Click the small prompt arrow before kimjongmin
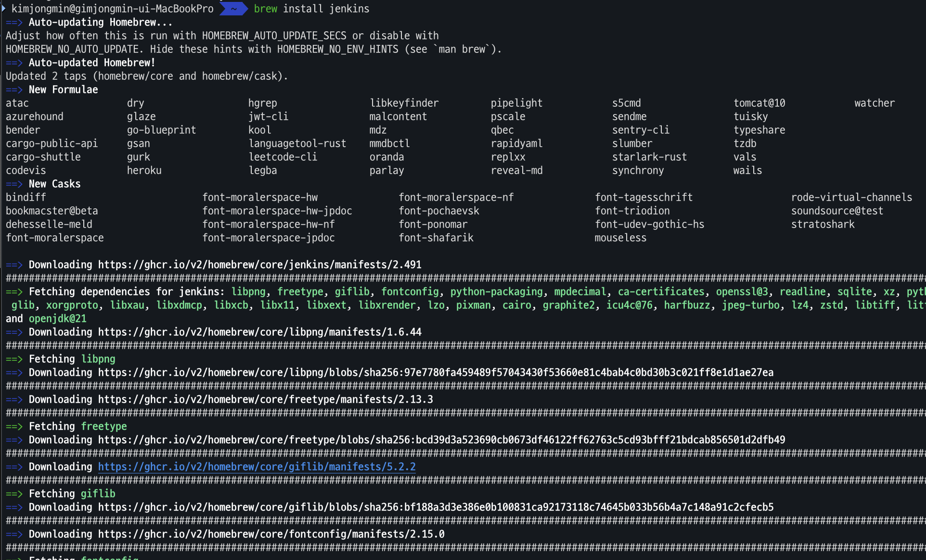The image size is (926, 560). [4, 8]
